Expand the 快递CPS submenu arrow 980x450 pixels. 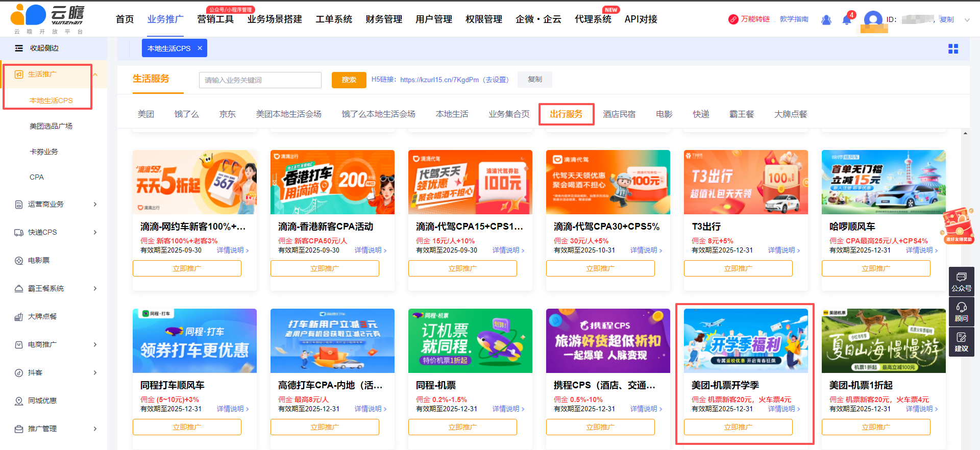95,232
